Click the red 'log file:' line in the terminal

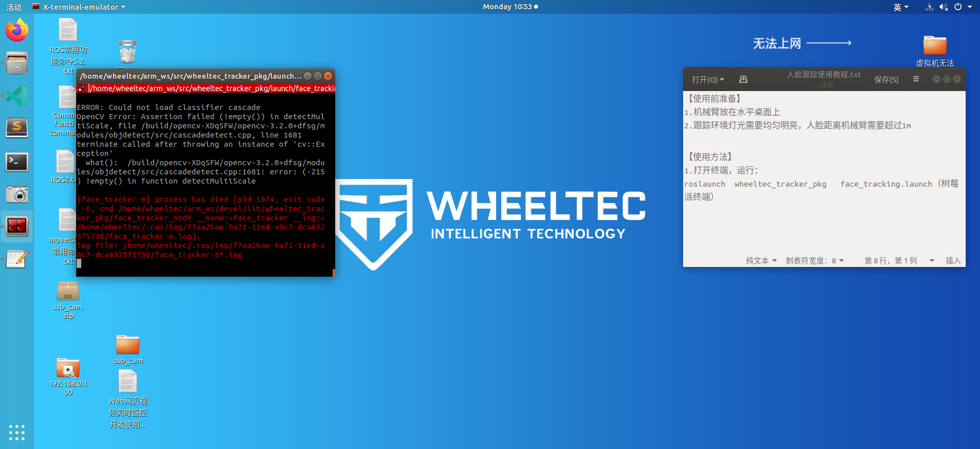[x=201, y=245]
